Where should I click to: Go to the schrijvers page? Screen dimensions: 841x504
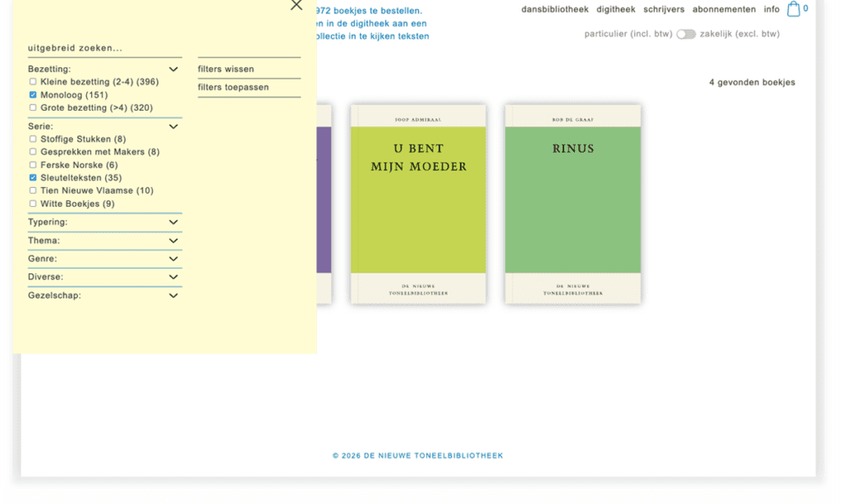tap(664, 10)
